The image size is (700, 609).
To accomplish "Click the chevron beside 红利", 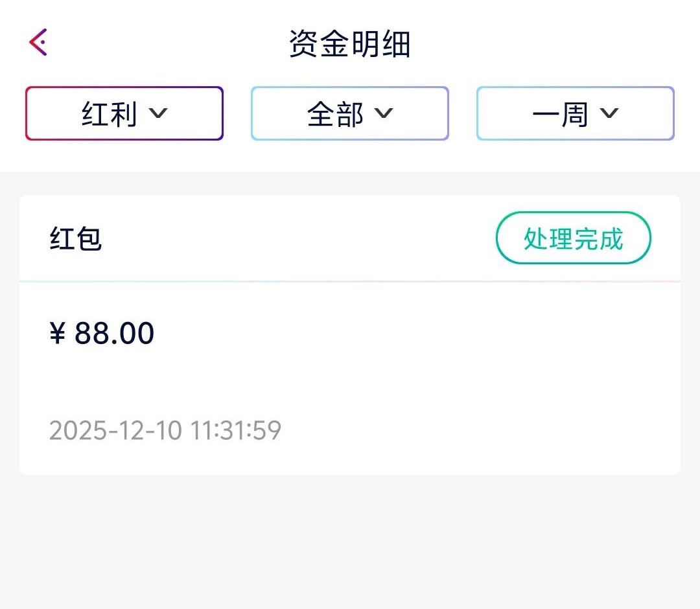I will pos(158,113).
